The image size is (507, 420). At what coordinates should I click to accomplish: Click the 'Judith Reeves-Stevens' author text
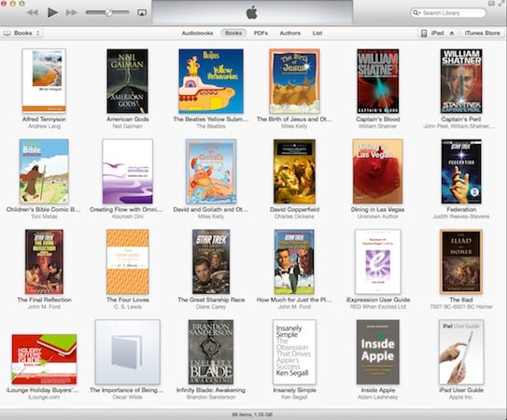click(x=461, y=217)
